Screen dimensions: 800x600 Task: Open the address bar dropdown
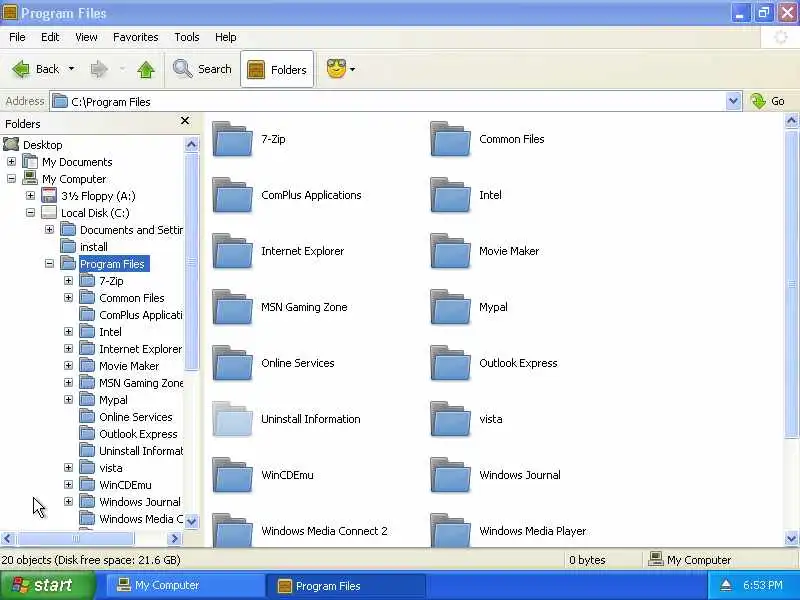(x=733, y=101)
